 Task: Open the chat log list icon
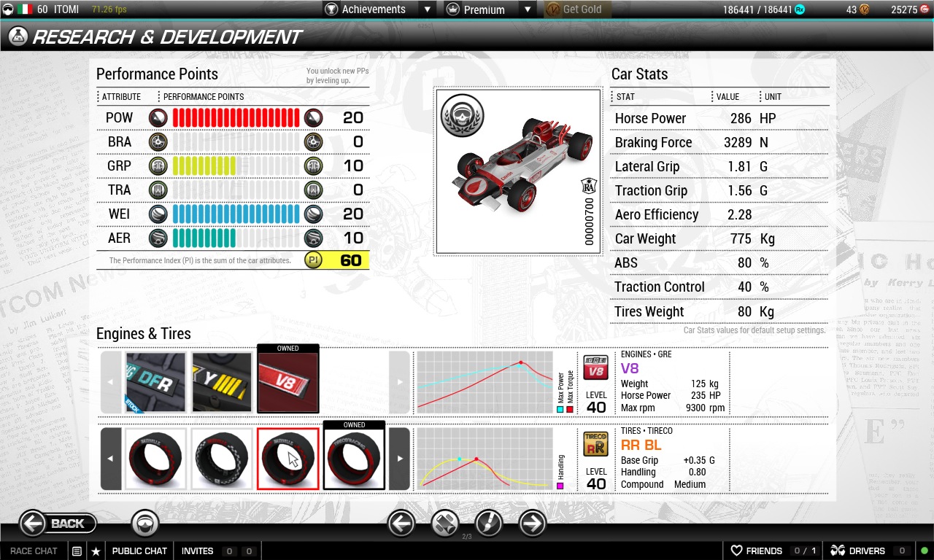(x=77, y=551)
